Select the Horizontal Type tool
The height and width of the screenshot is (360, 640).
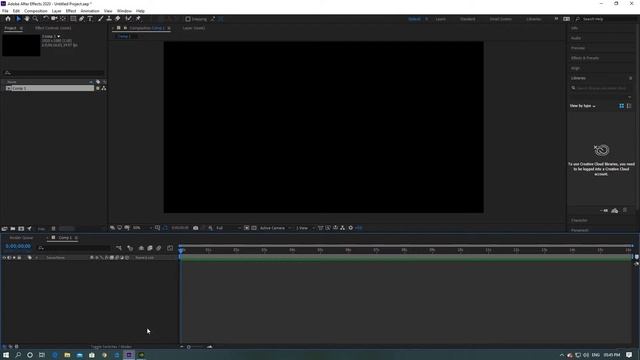(x=90, y=19)
